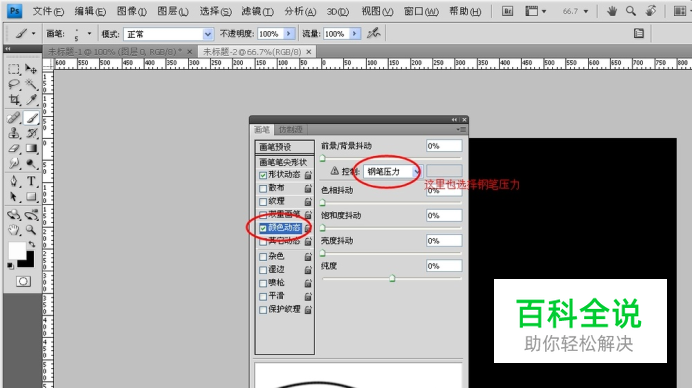Click the 纯度 slider handle
This screenshot has height=388, width=692.
point(392,279)
